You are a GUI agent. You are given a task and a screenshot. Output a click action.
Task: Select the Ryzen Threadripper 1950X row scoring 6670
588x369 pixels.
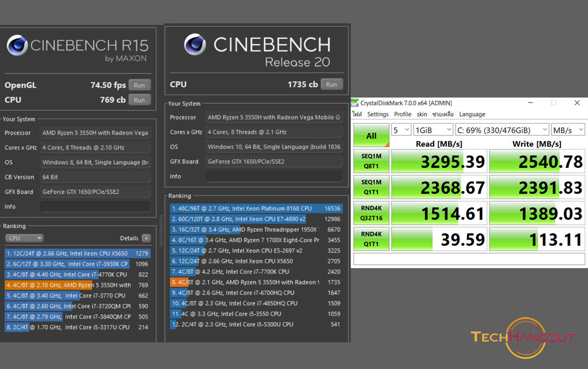[256, 229]
